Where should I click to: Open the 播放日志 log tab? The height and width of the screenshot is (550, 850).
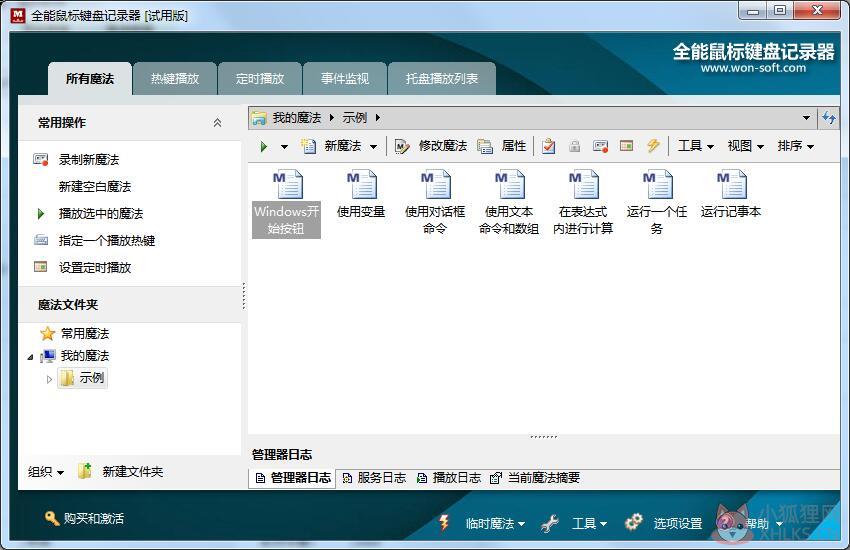point(449,478)
